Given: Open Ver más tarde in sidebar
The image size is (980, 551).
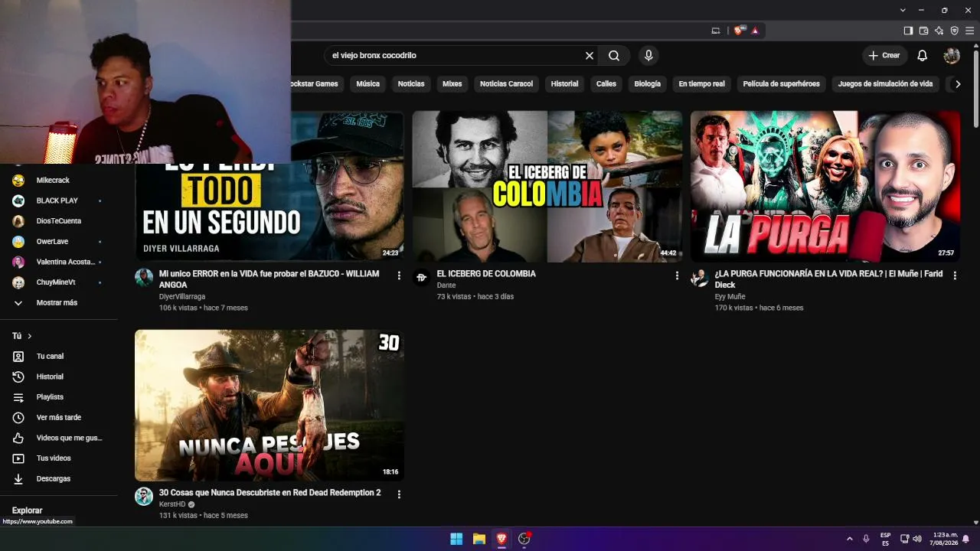Looking at the screenshot, I should [x=59, y=418].
